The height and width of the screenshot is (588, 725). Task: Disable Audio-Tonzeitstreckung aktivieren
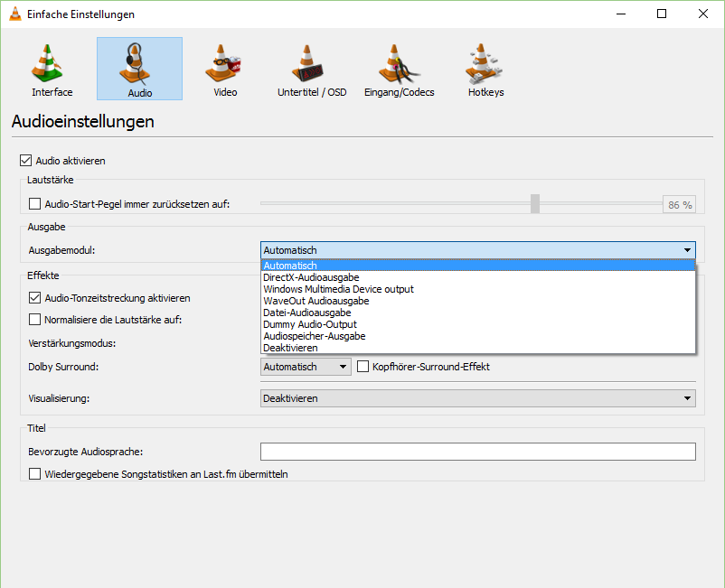(34, 298)
